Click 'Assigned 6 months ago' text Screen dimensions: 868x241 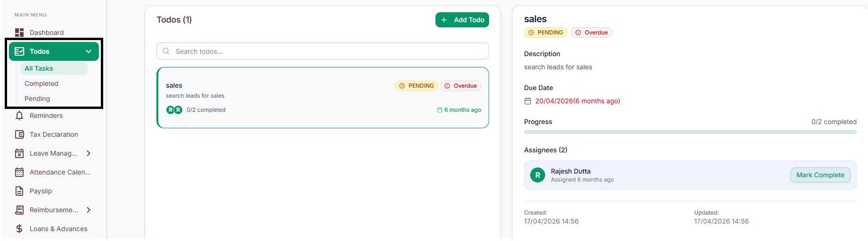582,180
